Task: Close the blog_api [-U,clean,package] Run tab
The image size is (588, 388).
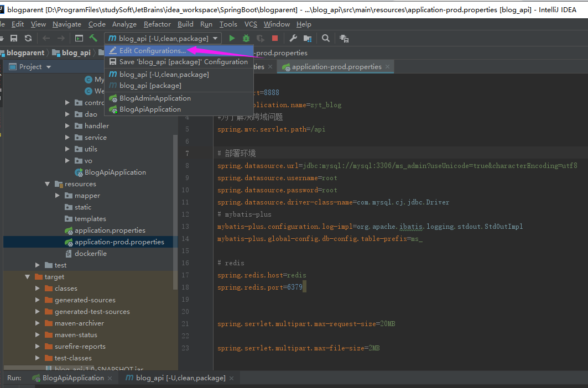Action: (x=231, y=379)
